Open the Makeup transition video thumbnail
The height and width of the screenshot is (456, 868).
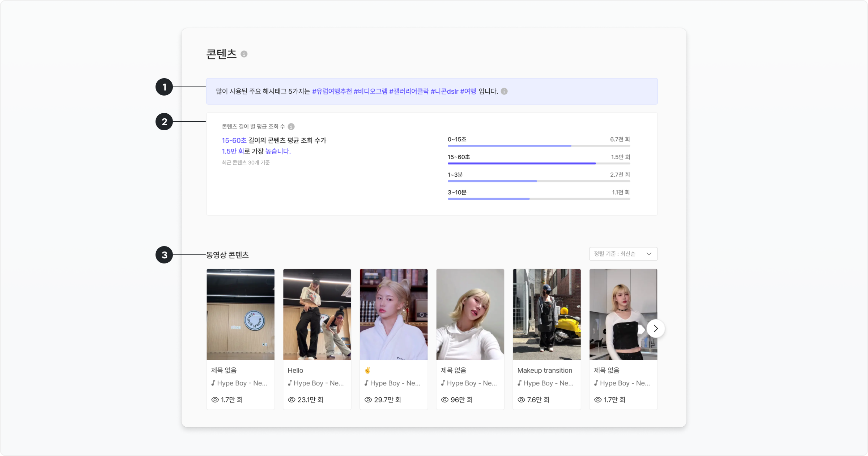[546, 314]
